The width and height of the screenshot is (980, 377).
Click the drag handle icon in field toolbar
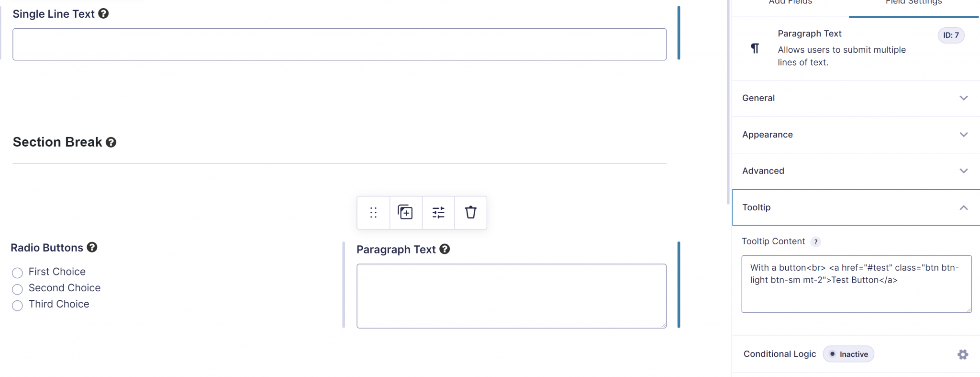pos(373,212)
